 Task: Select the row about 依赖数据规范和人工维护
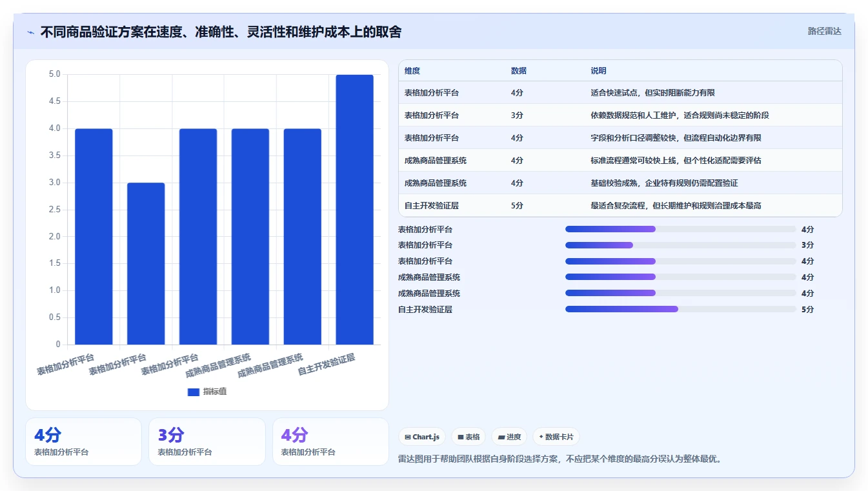(x=620, y=115)
